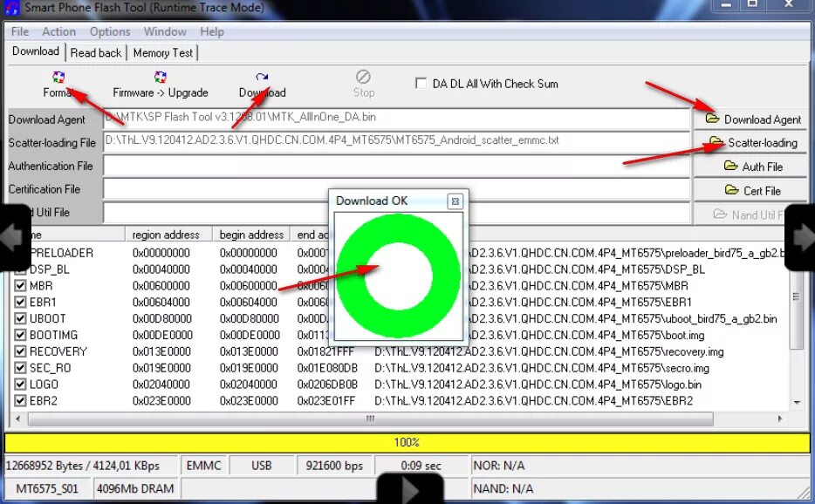Open the Options menu
The image size is (815, 504).
pyautogui.click(x=110, y=31)
